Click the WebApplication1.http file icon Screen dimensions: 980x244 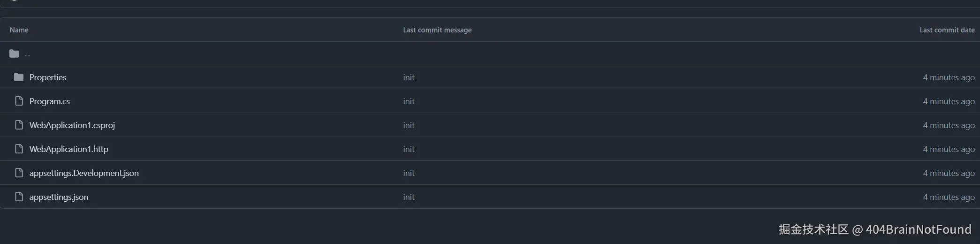pyautogui.click(x=19, y=149)
